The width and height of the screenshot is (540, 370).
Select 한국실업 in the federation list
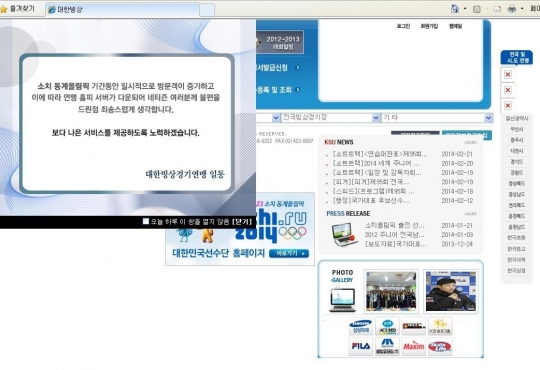tap(516, 270)
